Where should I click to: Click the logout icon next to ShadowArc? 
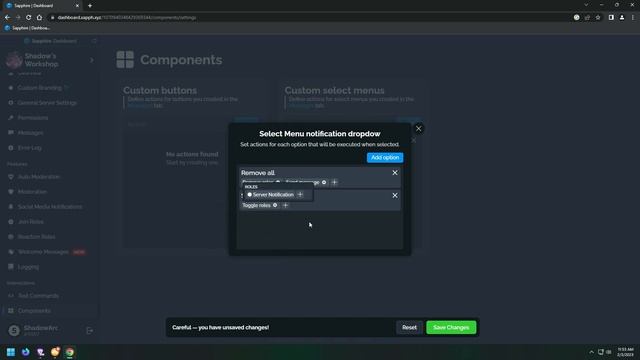90,331
